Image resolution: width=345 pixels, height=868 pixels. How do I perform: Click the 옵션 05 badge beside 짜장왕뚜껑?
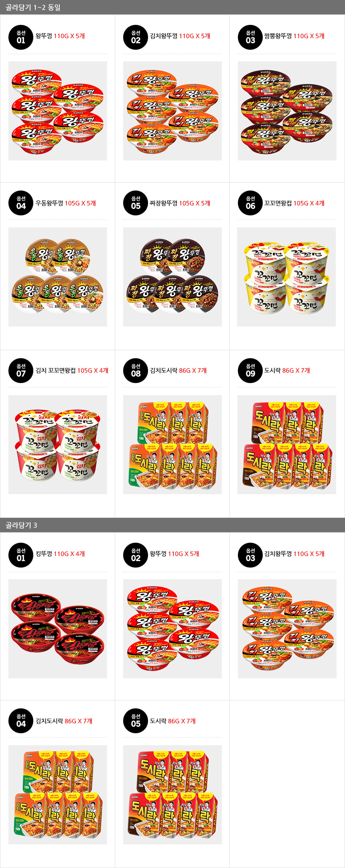tap(136, 203)
